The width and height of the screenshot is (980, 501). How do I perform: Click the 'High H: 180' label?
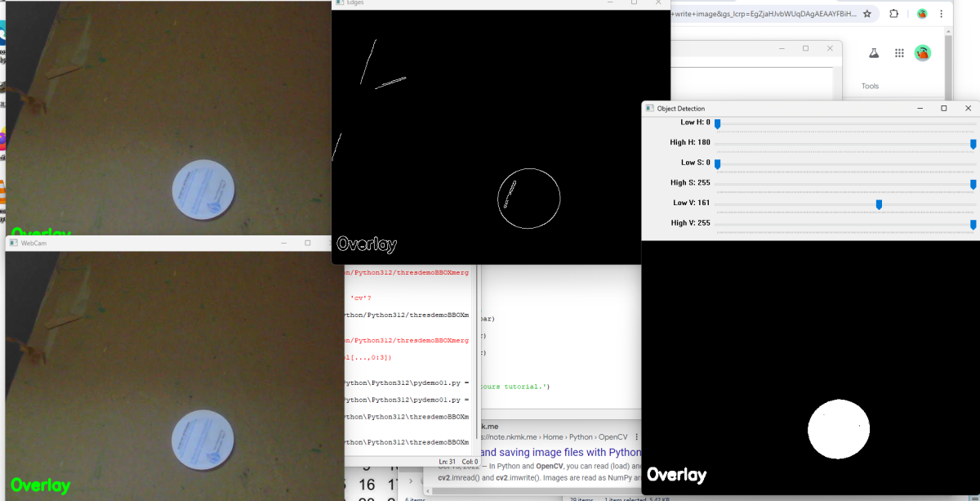tap(690, 142)
